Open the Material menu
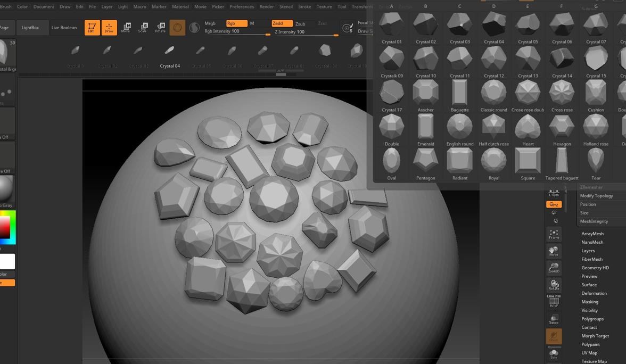 (180, 6)
